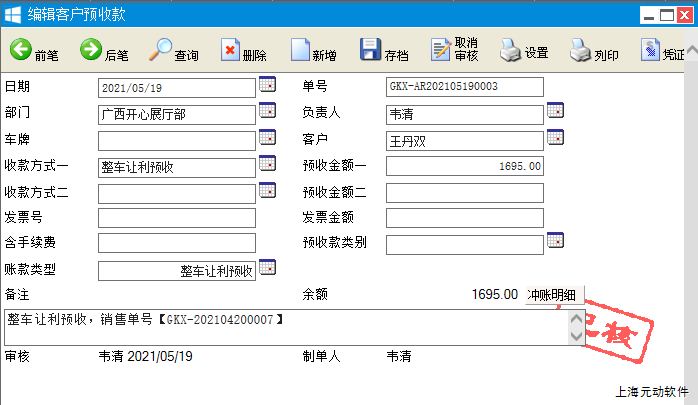Screen dimensions: 698x405
Task: Open the 查询 search tool
Action: pyautogui.click(x=173, y=51)
